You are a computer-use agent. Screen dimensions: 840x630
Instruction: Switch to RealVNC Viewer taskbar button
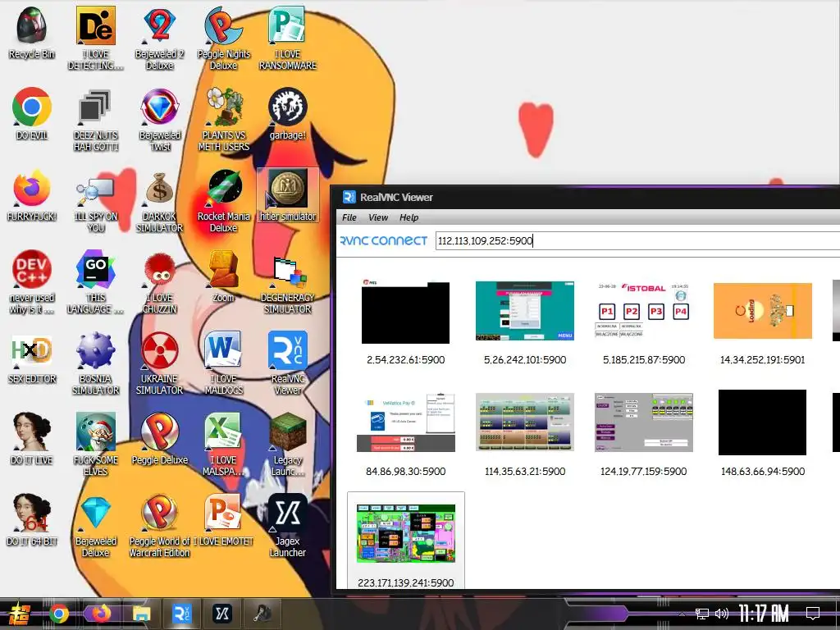(x=182, y=614)
